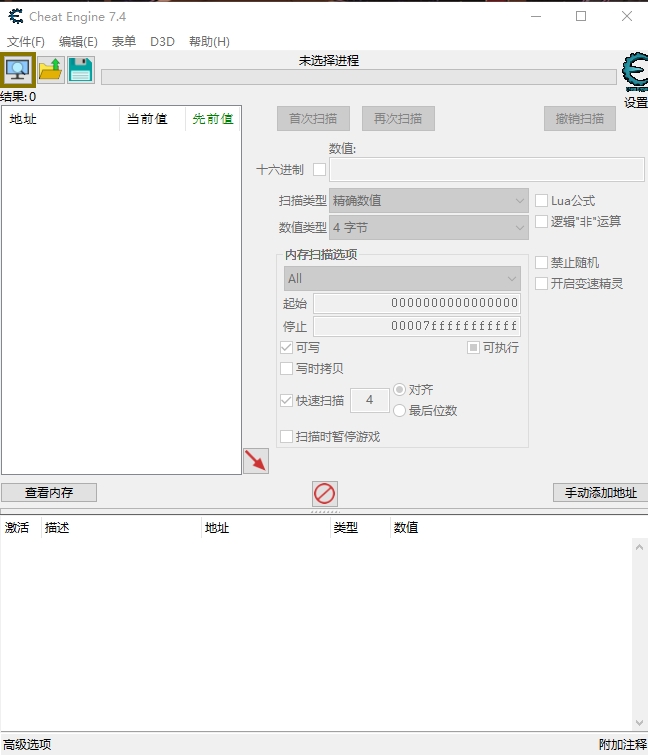Maximize the Cheat Engine window

581,16
